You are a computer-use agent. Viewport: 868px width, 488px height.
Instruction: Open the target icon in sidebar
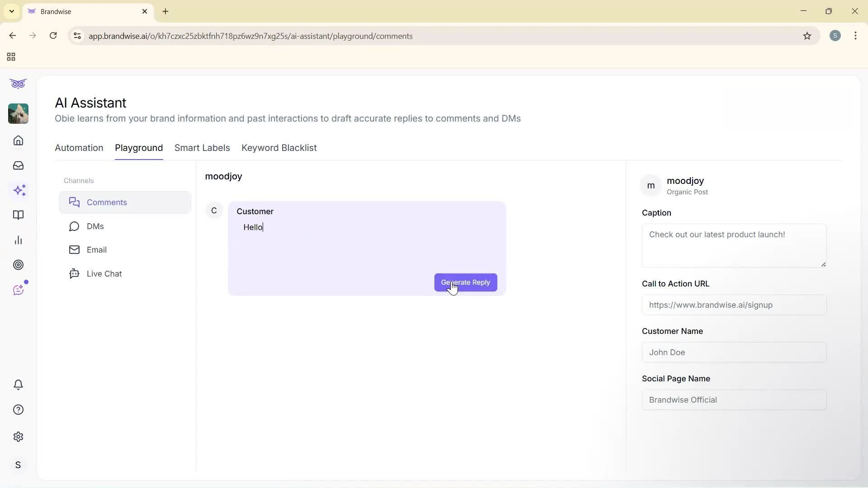(18, 265)
